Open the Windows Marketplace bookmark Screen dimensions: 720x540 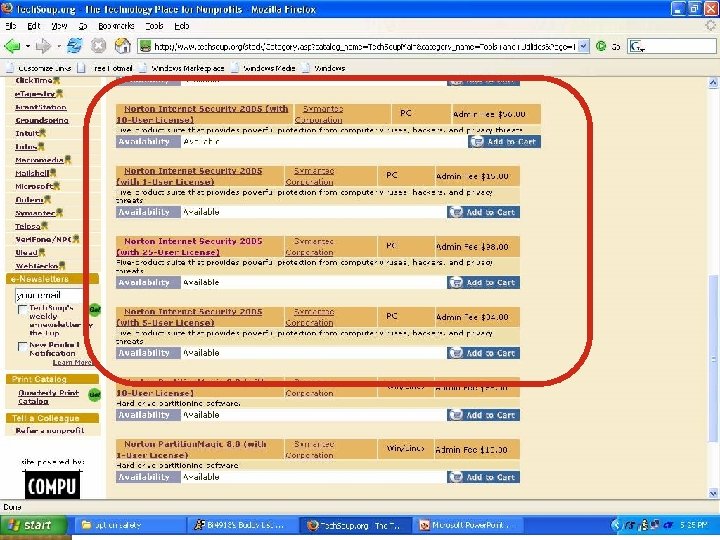click(181, 68)
